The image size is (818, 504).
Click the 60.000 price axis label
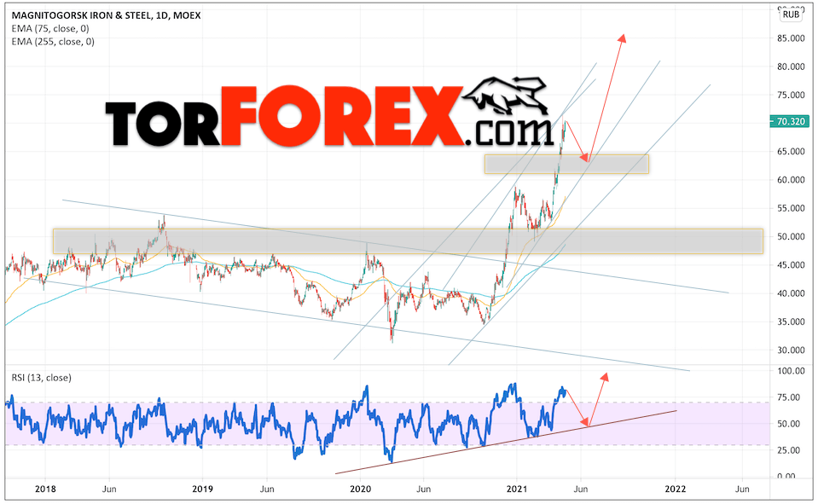(791, 179)
